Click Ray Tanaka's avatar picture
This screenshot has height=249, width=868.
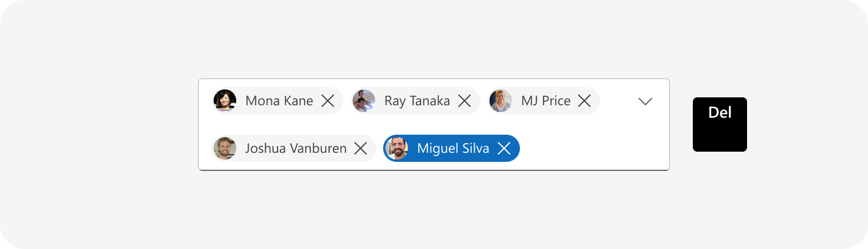point(364,101)
